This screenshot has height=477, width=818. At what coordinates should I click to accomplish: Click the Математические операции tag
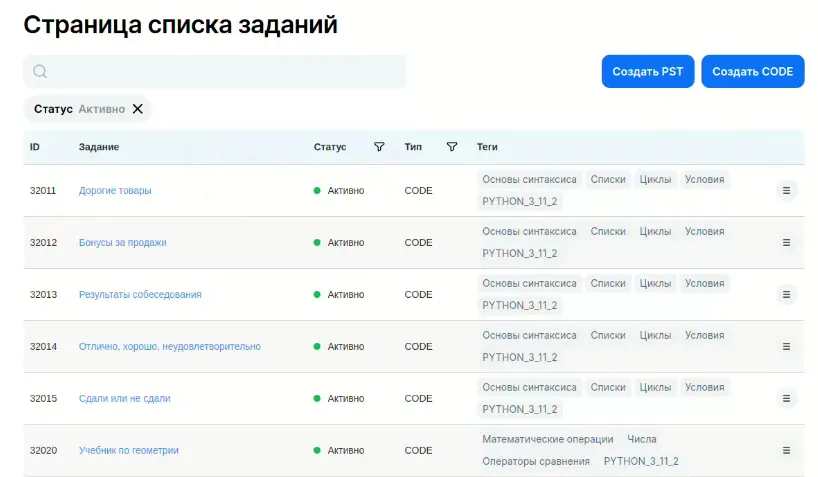click(x=547, y=439)
